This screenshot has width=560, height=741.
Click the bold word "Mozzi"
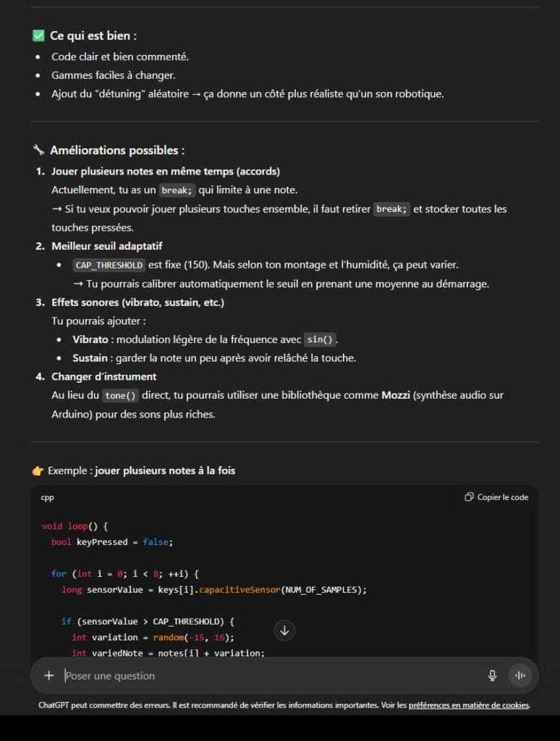click(395, 395)
